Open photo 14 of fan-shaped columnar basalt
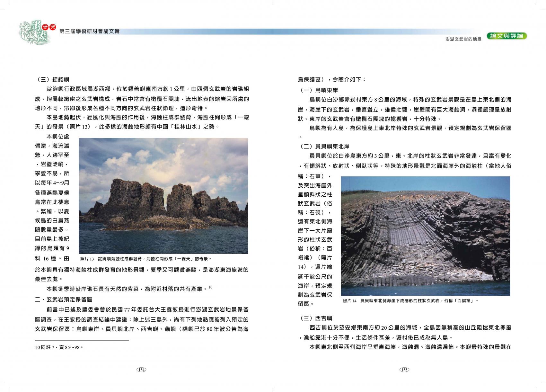This screenshot has width=546, height=392. [425, 236]
